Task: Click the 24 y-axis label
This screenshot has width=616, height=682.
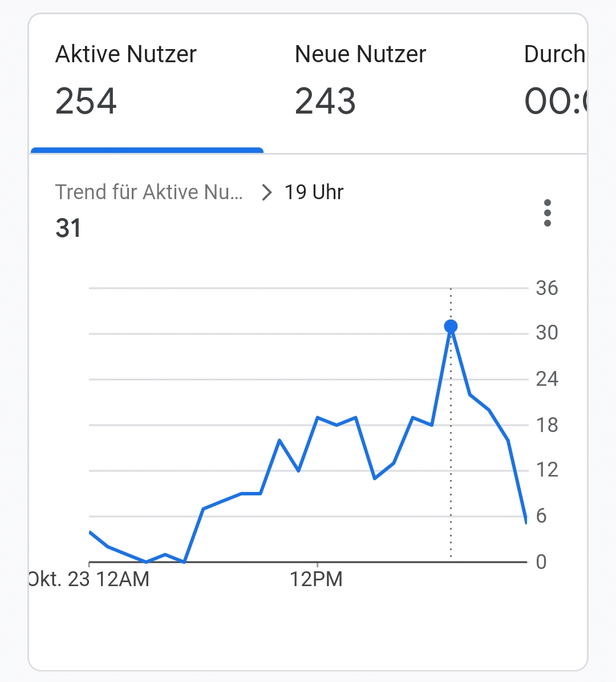Action: [546, 379]
